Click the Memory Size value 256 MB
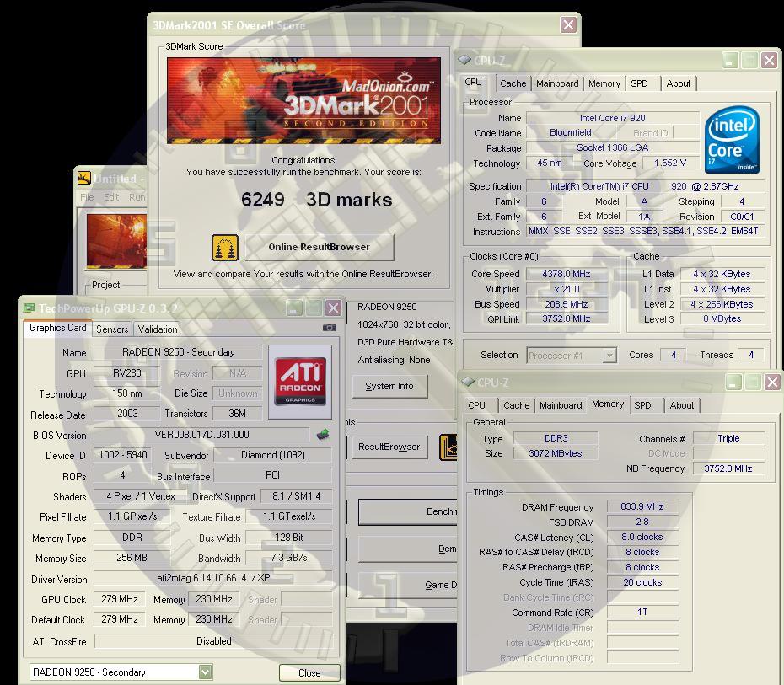The height and width of the screenshot is (685, 784). (132, 558)
